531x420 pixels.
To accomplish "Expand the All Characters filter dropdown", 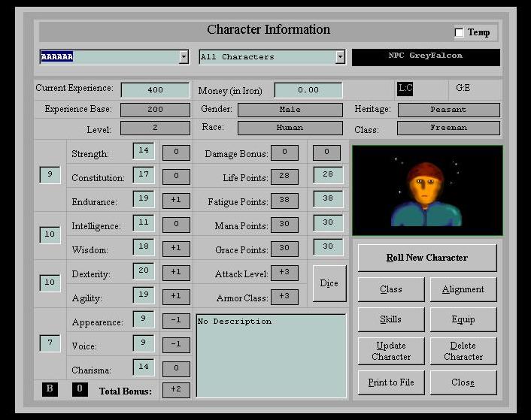I will coord(340,57).
